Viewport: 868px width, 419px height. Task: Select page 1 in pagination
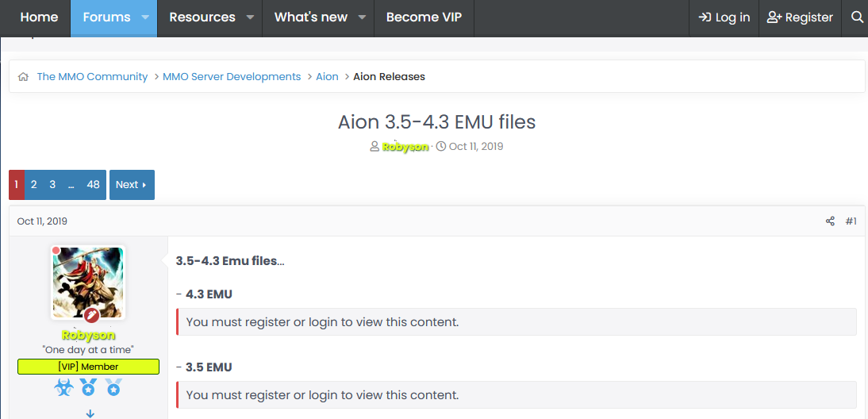pyautogui.click(x=17, y=185)
